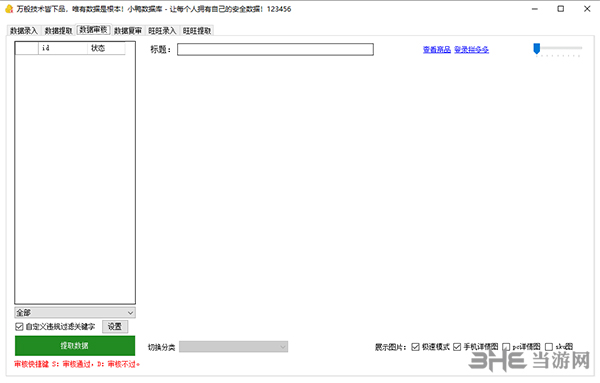Select the 数据审核 tab
This screenshot has width=600, height=383.
(x=93, y=30)
